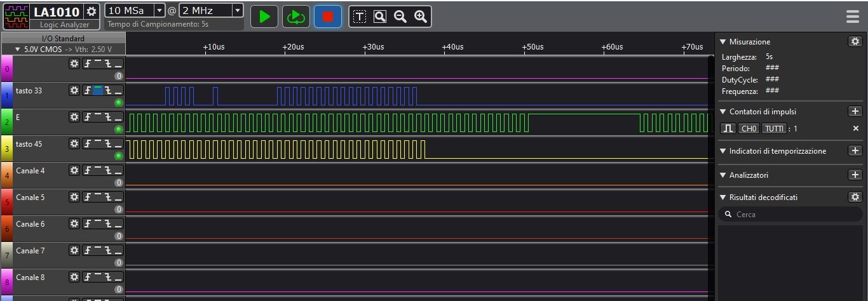The width and height of the screenshot is (868, 301).
Task: Open channel E settings gear
Action: tap(74, 117)
